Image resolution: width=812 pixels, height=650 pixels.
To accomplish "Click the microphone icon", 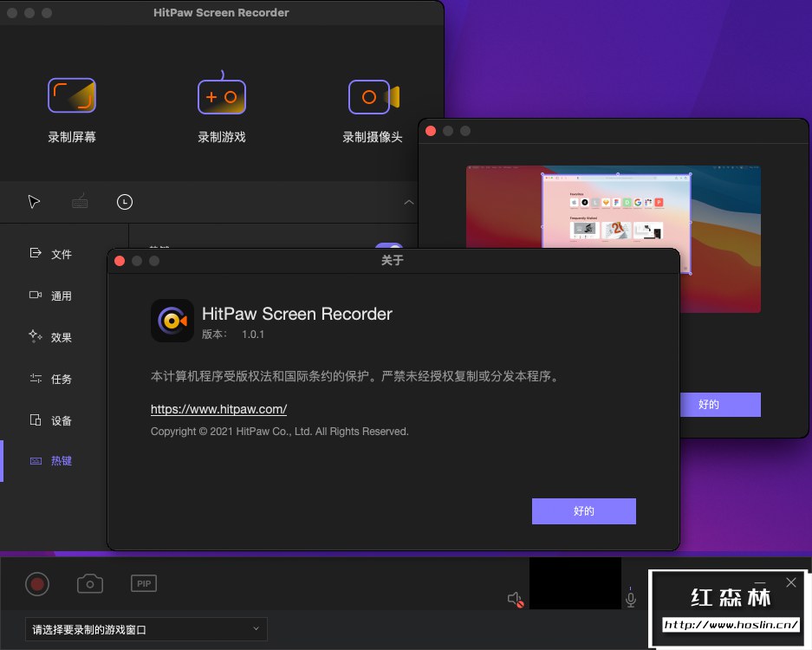I will pyautogui.click(x=631, y=598).
